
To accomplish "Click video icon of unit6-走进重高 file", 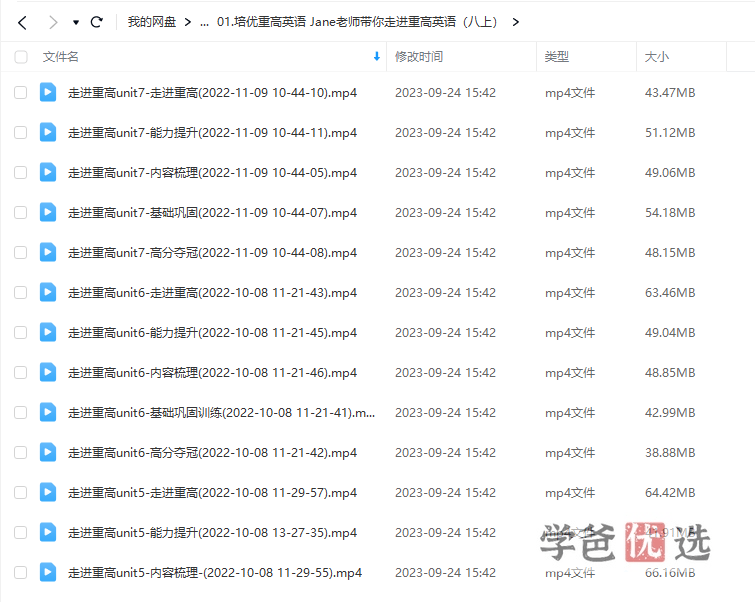I will click(x=48, y=292).
